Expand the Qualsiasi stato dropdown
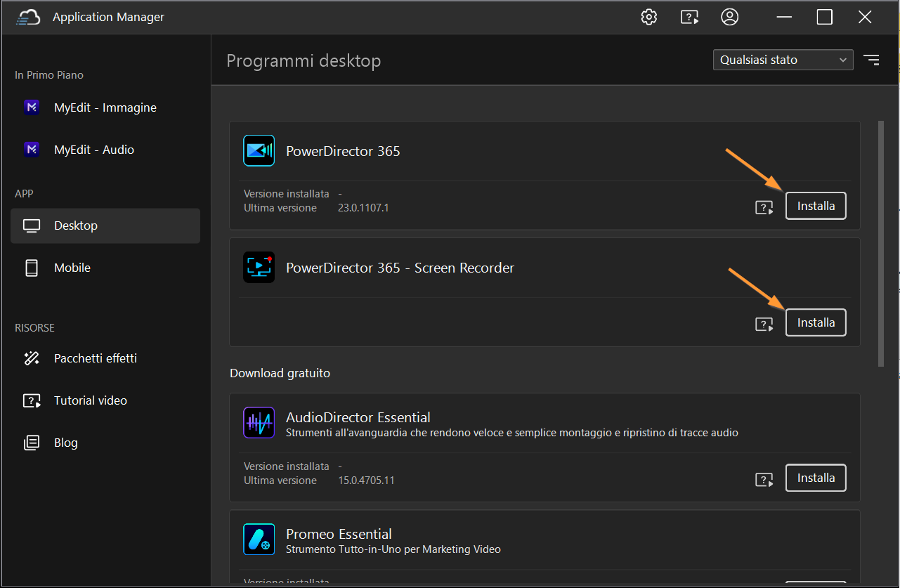Screen dimensions: 900x588 click(x=783, y=60)
